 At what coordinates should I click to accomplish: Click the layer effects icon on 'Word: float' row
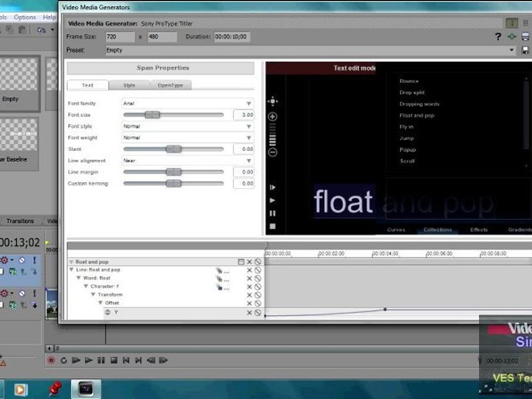(223, 279)
